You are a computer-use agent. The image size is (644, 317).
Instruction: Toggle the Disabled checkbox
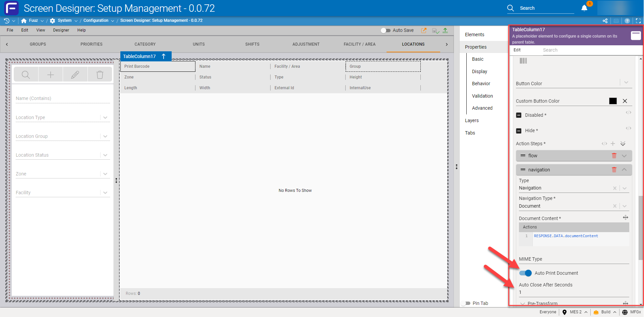[x=519, y=115]
